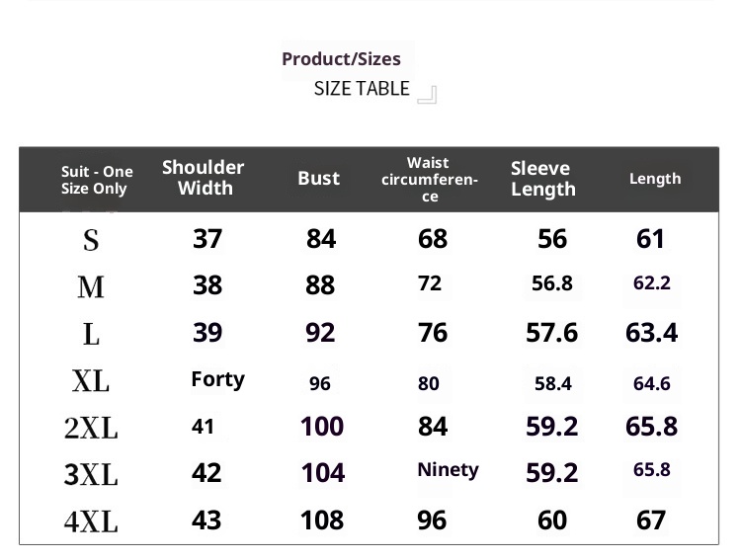The image size is (741, 560).
Task: Click the Sleeve Length column header
Action: tap(542, 179)
